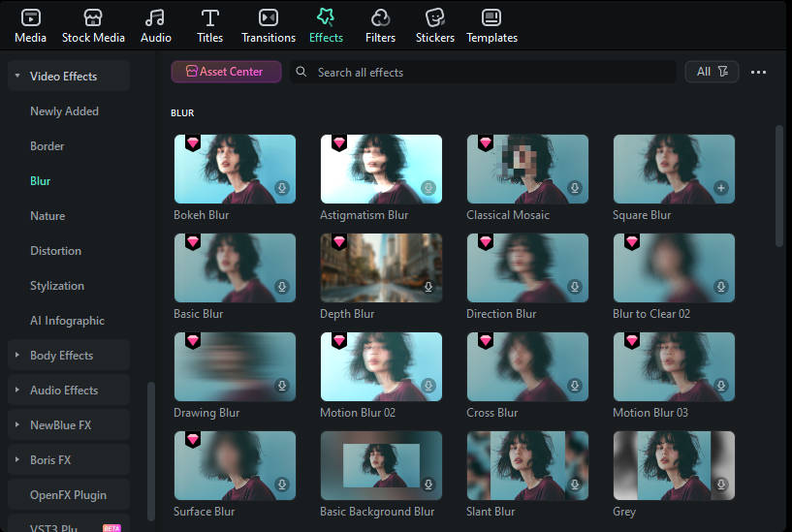Download the Slant Blur effect
The height and width of the screenshot is (532, 792).
click(x=575, y=485)
